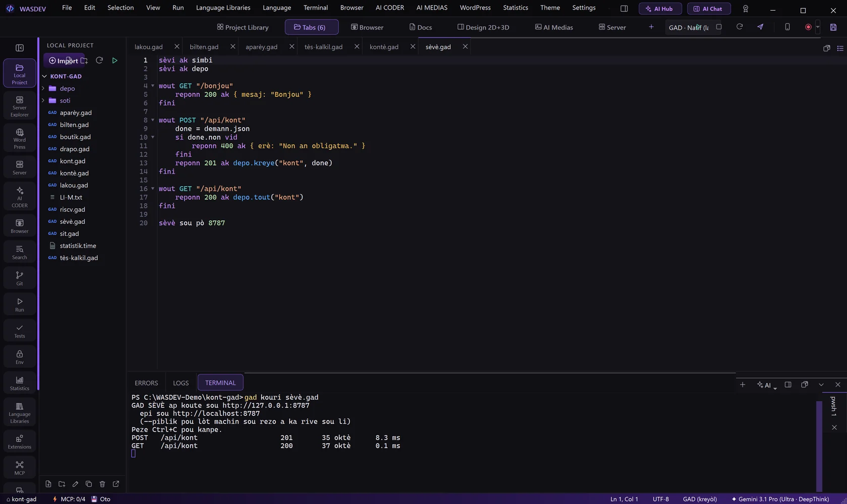
Task: Open the Git sidebar panel
Action: [20, 278]
